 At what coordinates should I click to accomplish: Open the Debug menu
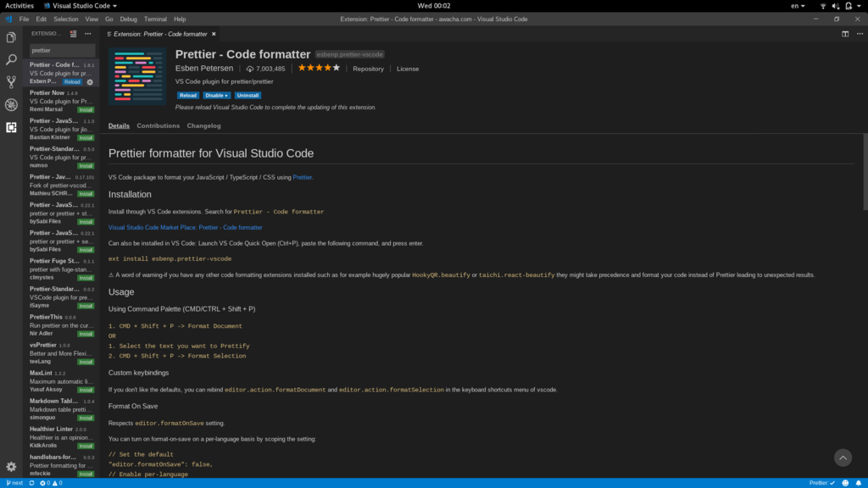coord(129,19)
